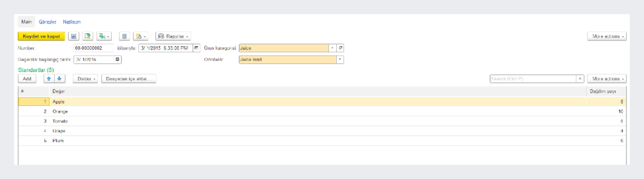Click the post document icon

click(x=88, y=36)
